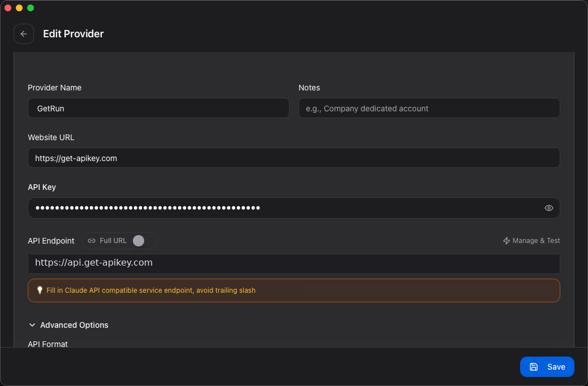Viewport: 588px width, 386px height.
Task: Toggle the Full URL switch
Action: point(143,241)
